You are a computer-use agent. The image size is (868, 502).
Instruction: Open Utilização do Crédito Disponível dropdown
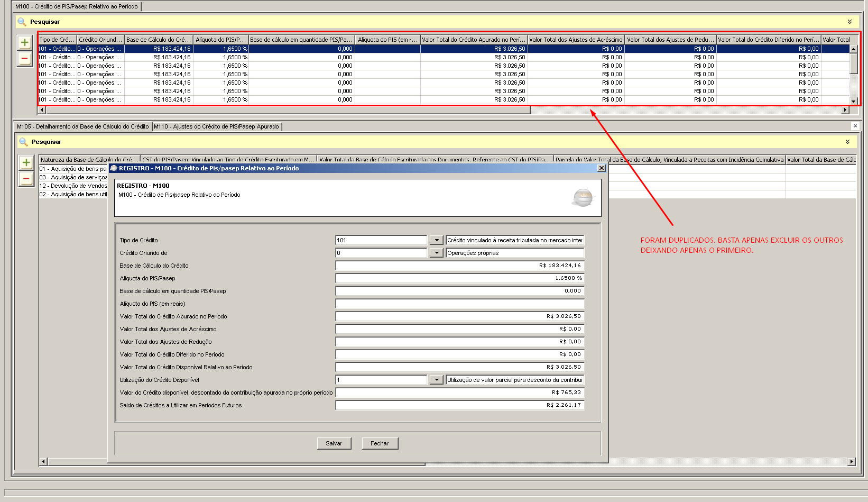436,380
